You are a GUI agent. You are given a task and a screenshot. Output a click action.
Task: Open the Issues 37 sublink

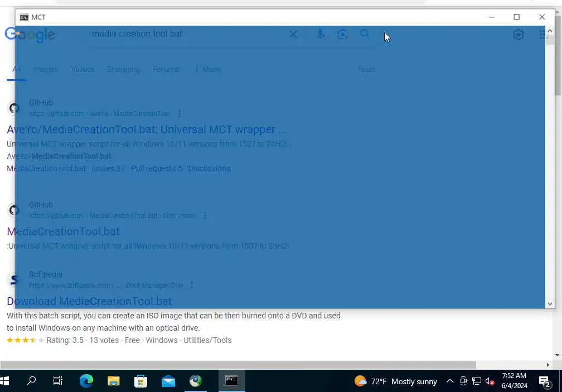coord(108,168)
